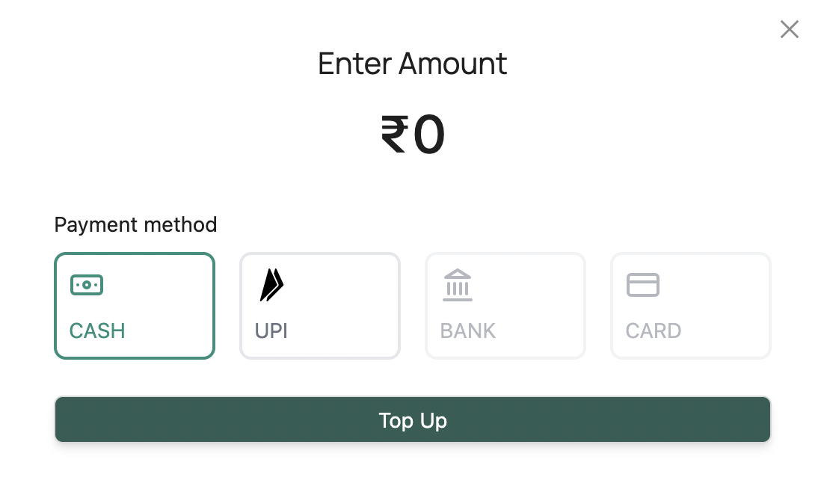827x504 pixels.
Task: Click the dismiss X icon
Action: click(790, 29)
